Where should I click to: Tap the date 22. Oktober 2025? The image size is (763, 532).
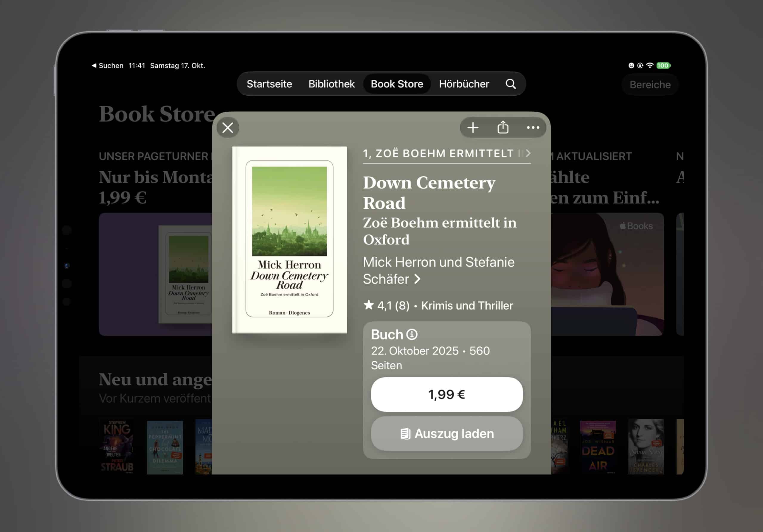point(415,351)
